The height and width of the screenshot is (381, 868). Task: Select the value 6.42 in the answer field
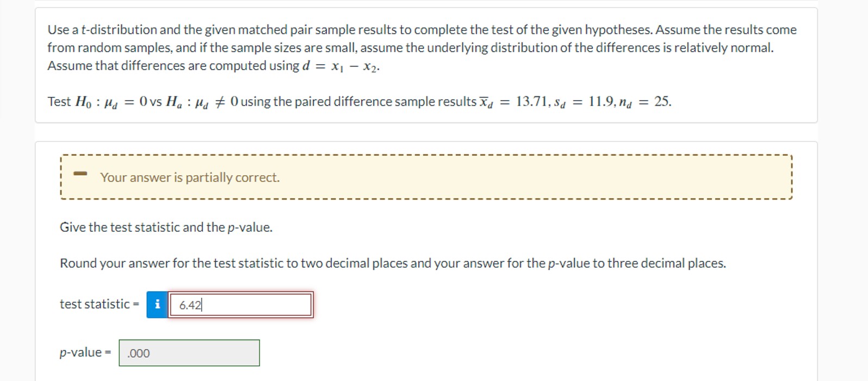pos(190,305)
